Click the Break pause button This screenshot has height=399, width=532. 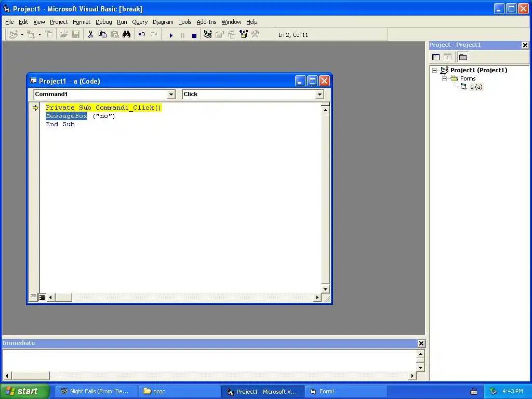pos(182,35)
